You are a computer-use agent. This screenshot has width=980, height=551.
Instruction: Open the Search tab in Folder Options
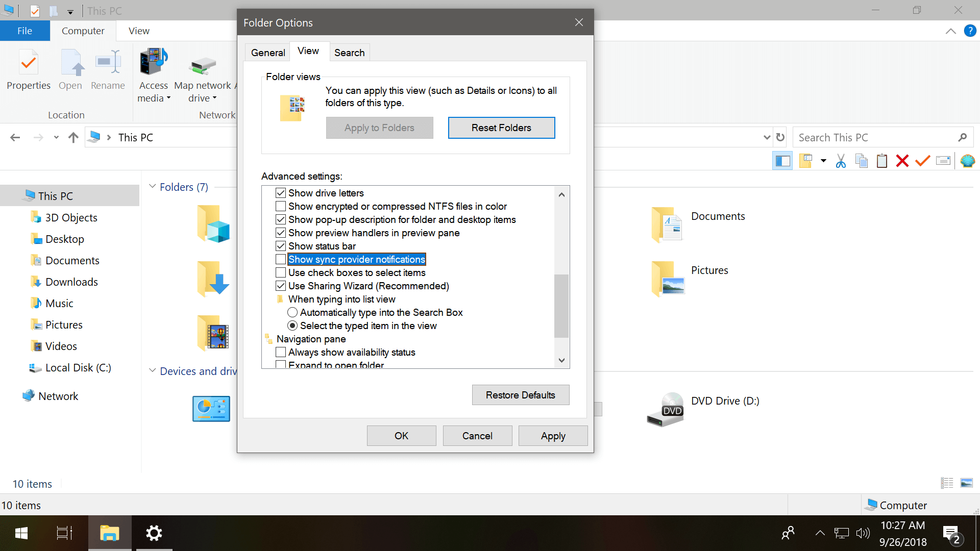coord(349,53)
